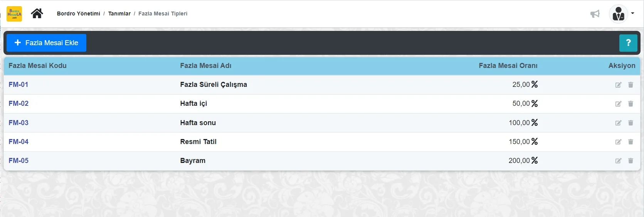The height and width of the screenshot is (217, 644).
Task: Go to Bordro Yönetimi breadcrumb
Action: [79, 14]
